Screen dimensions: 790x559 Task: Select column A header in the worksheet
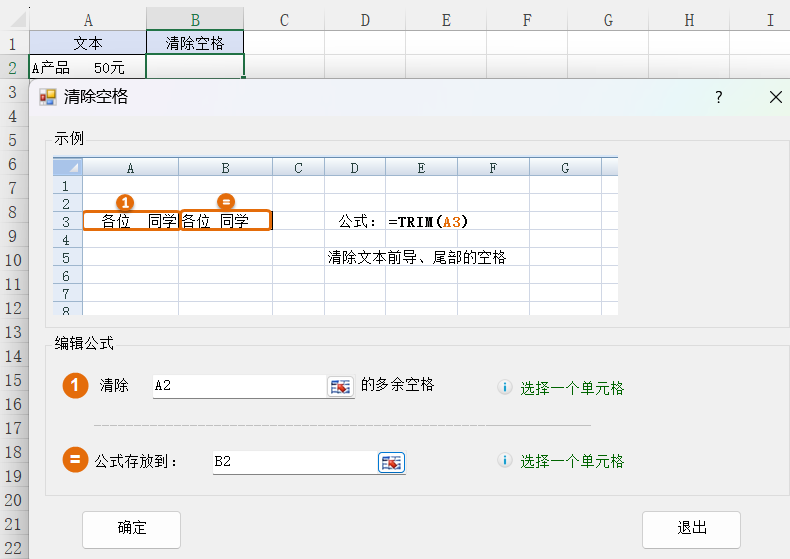click(x=88, y=19)
